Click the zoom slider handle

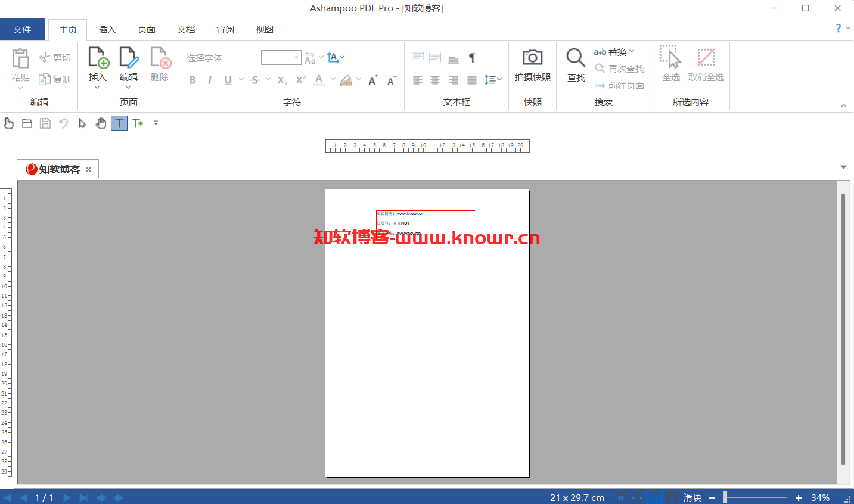[x=725, y=497]
